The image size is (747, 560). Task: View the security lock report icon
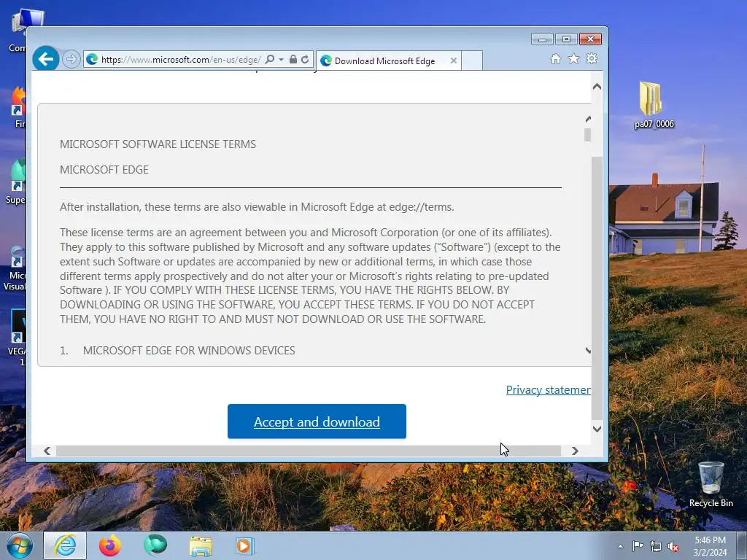click(293, 60)
